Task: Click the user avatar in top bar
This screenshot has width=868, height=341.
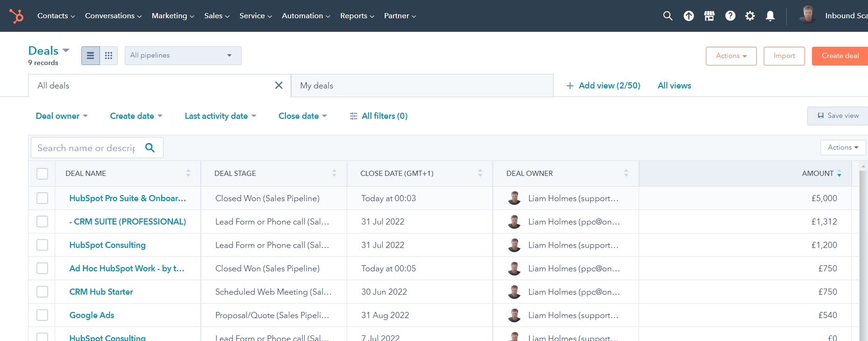Action: click(807, 15)
